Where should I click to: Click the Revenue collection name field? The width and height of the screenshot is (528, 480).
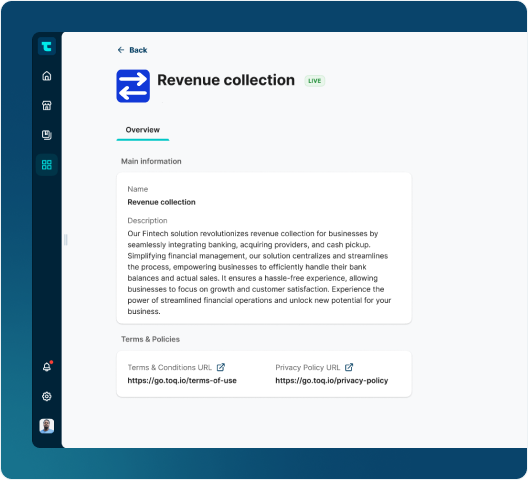tap(161, 202)
